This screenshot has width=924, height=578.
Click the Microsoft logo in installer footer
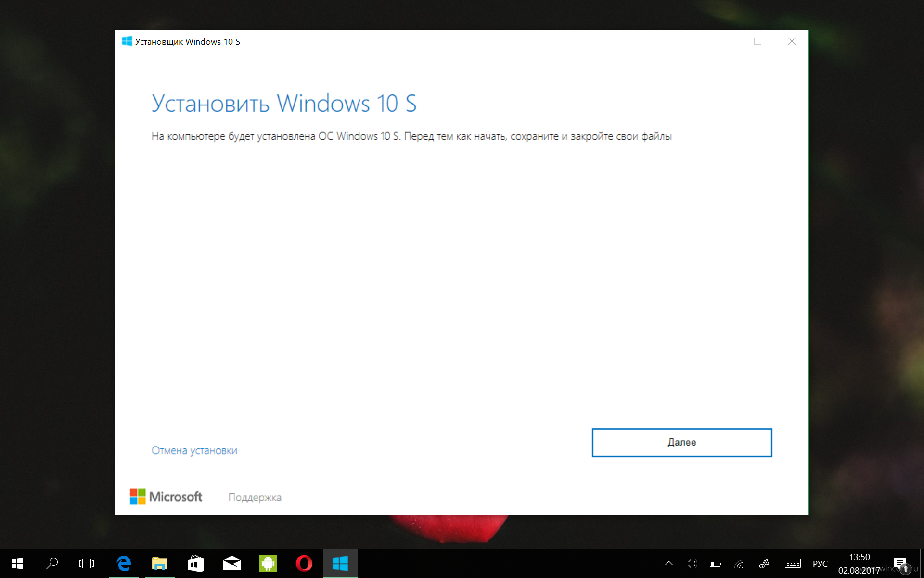tap(166, 497)
